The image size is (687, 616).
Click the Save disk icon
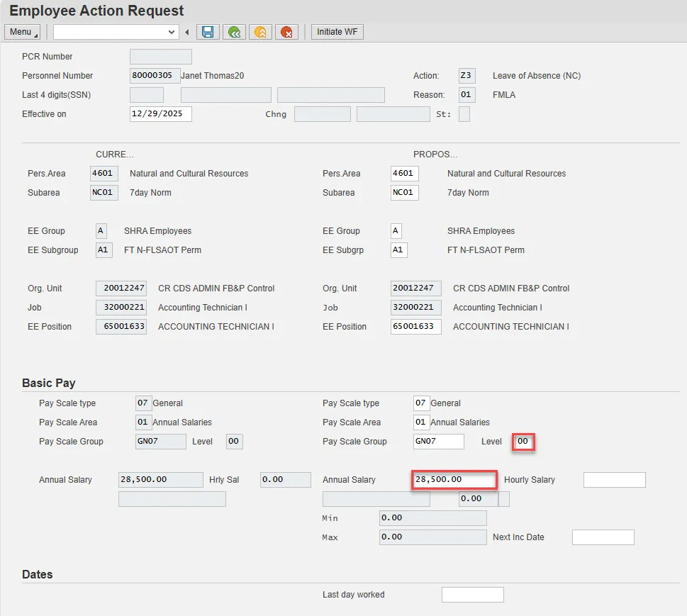[207, 32]
